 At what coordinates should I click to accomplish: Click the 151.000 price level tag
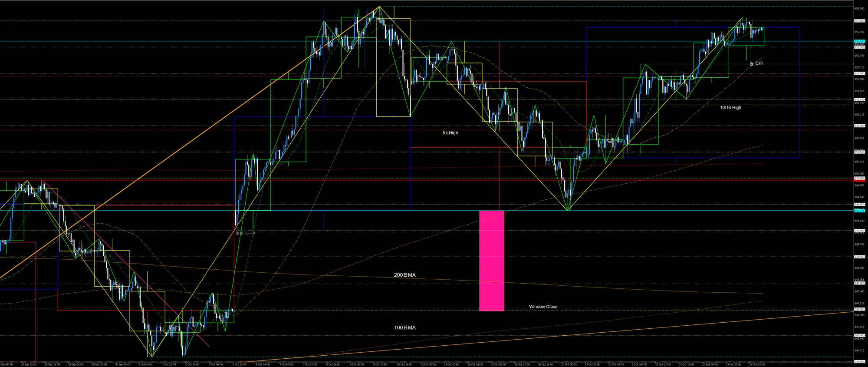point(859,126)
